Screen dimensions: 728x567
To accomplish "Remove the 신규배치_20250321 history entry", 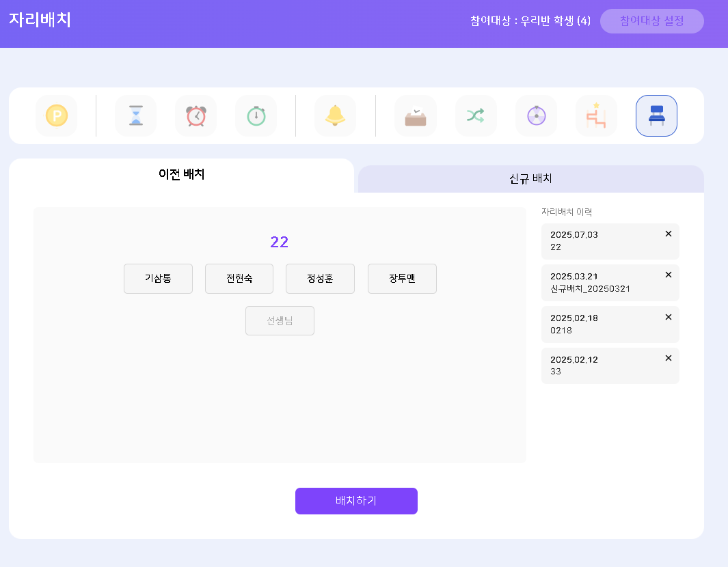I will [x=668, y=275].
